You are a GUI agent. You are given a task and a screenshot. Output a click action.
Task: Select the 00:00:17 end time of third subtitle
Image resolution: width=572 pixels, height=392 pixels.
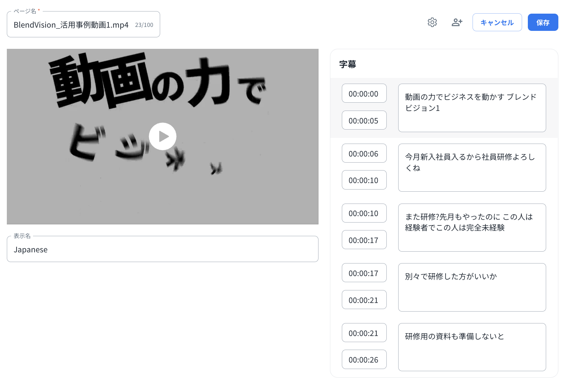(x=364, y=240)
